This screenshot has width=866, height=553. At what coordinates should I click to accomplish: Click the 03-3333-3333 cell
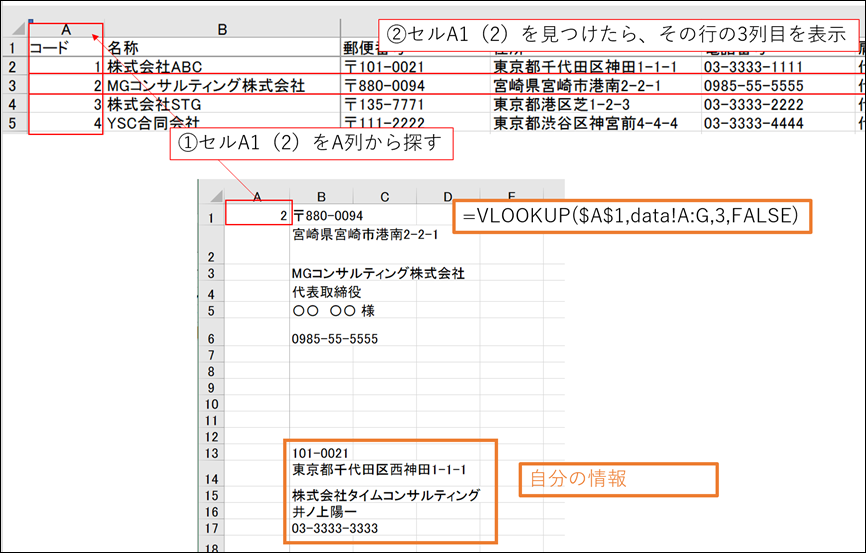(x=335, y=528)
